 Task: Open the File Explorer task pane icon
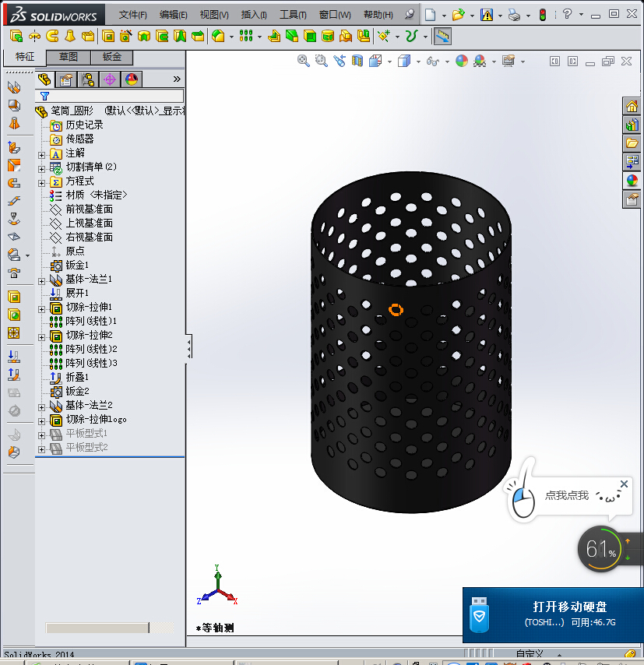coord(632,143)
